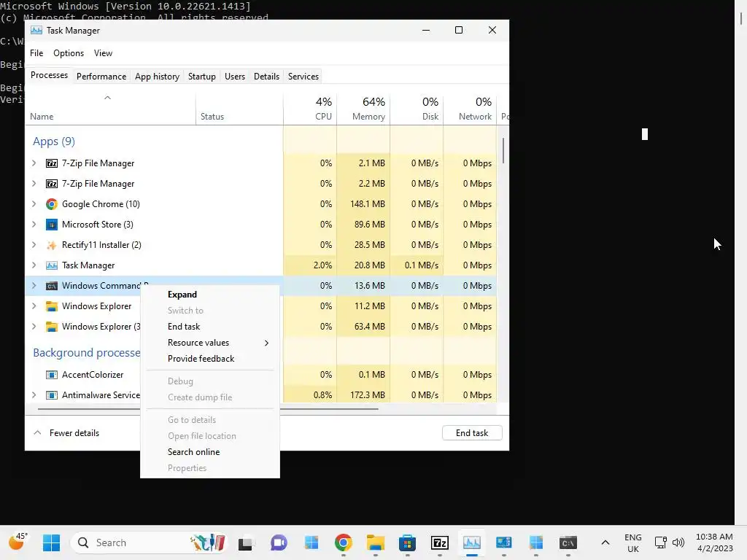This screenshot has width=747, height=560.
Task: Click the first 7-Zip File Manager row icon
Action: point(52,163)
